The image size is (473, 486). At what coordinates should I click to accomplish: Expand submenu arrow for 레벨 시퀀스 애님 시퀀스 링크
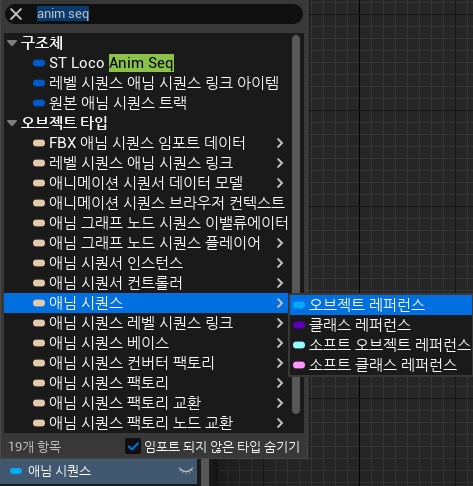[280, 163]
